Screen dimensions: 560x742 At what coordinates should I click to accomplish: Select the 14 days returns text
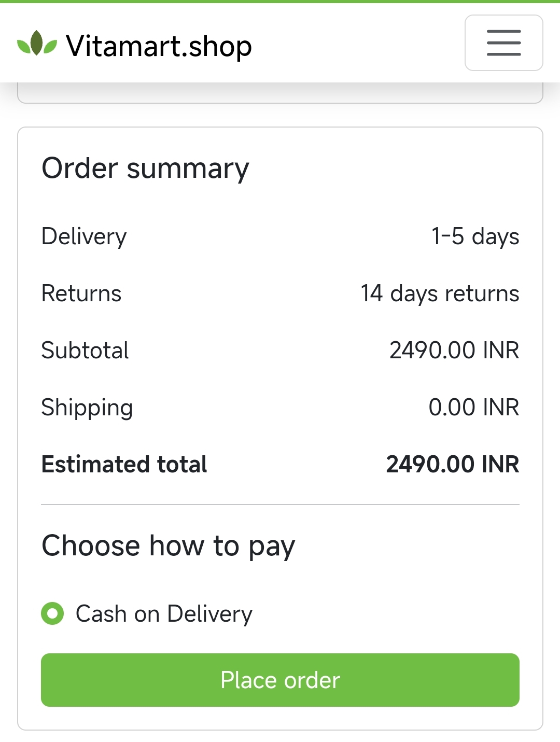point(440,293)
